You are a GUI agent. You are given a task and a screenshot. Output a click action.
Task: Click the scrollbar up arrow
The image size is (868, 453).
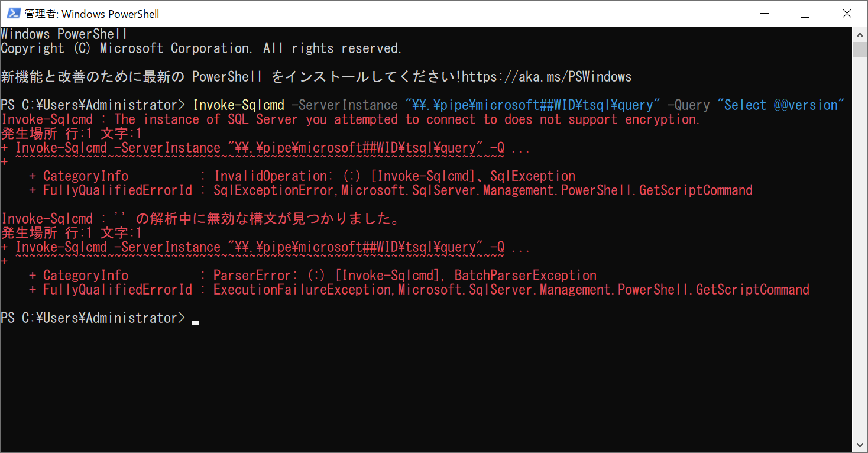pos(860,34)
